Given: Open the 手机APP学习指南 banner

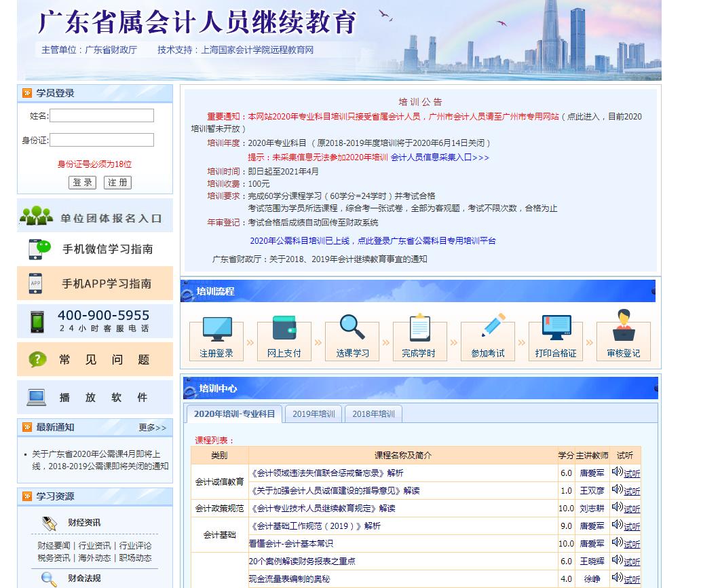Looking at the screenshot, I should (95, 284).
